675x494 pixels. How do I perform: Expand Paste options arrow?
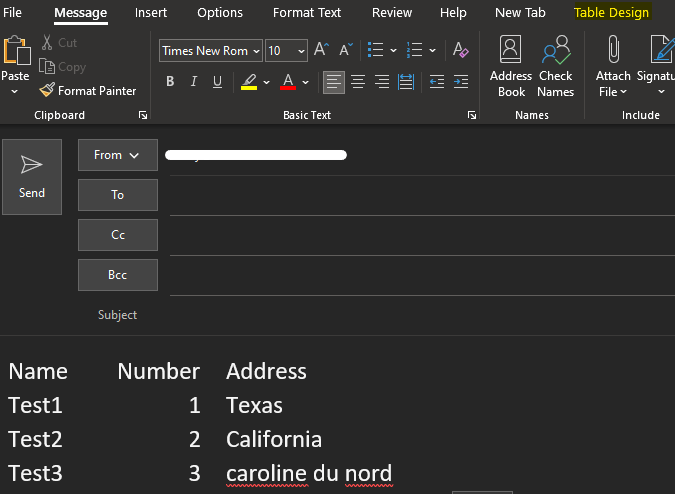click(x=15, y=92)
